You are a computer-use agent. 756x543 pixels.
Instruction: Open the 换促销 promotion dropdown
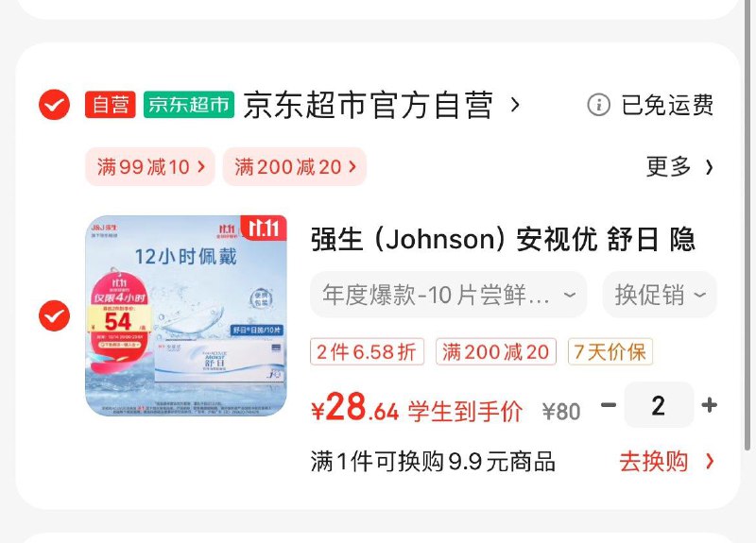(x=660, y=295)
